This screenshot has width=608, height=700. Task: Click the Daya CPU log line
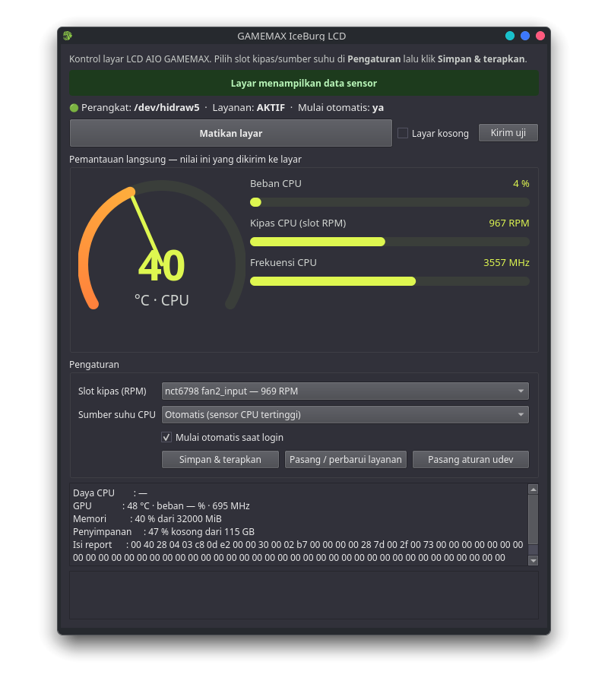point(109,493)
